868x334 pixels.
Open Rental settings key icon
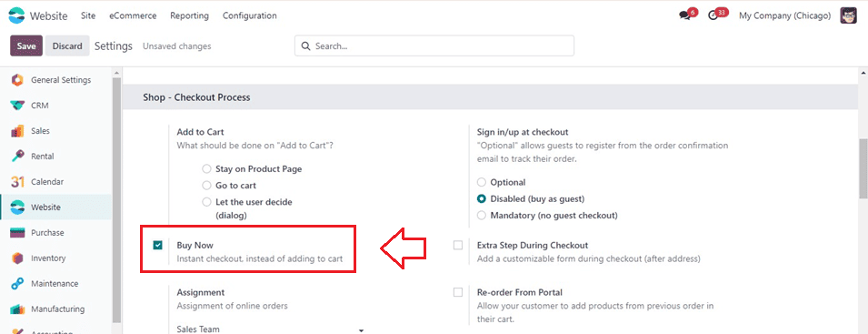point(17,157)
